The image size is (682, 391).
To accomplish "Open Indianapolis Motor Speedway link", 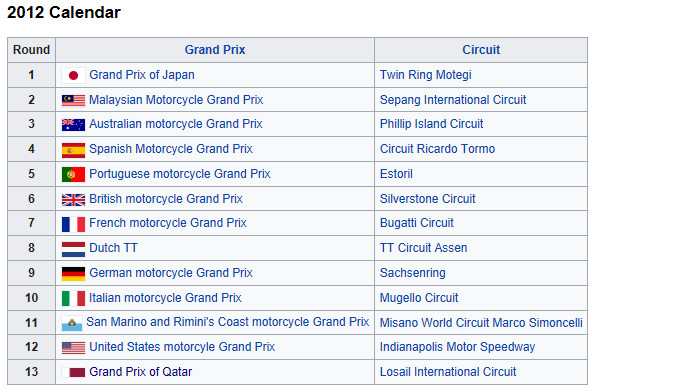I will point(457,347).
